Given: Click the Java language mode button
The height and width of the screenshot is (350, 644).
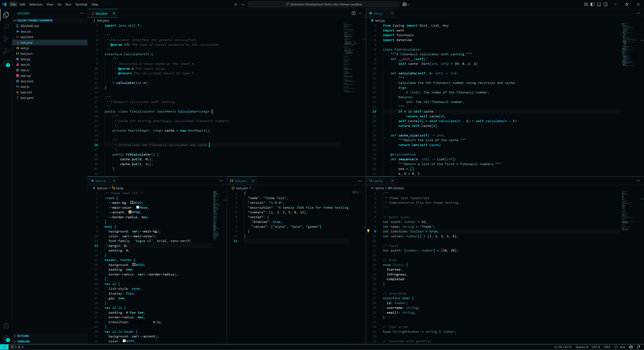Looking at the screenshot, I should coord(620,347).
